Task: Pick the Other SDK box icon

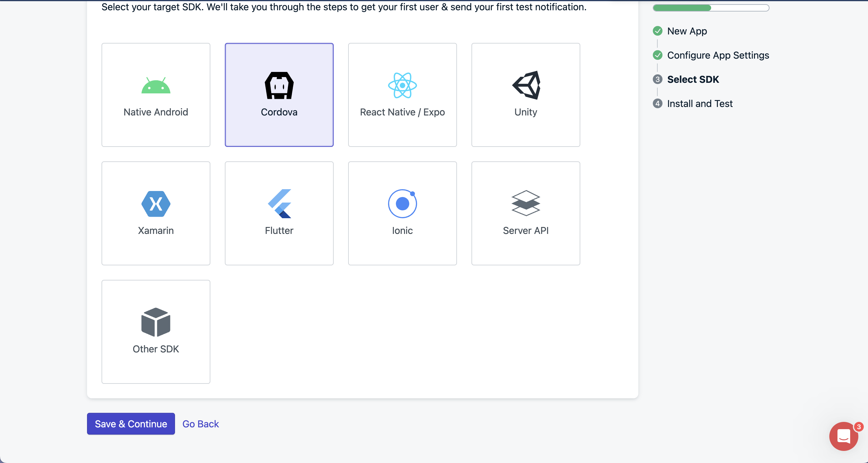Action: click(156, 322)
